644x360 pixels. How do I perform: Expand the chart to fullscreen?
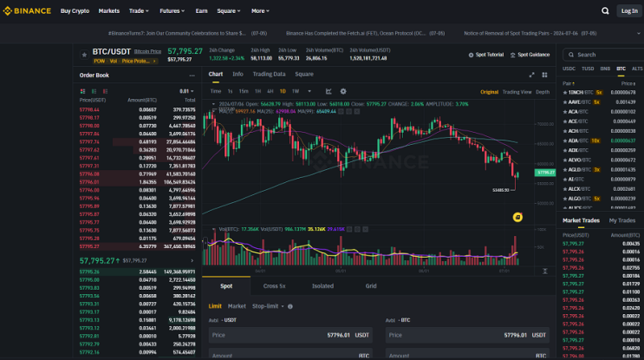point(532,75)
